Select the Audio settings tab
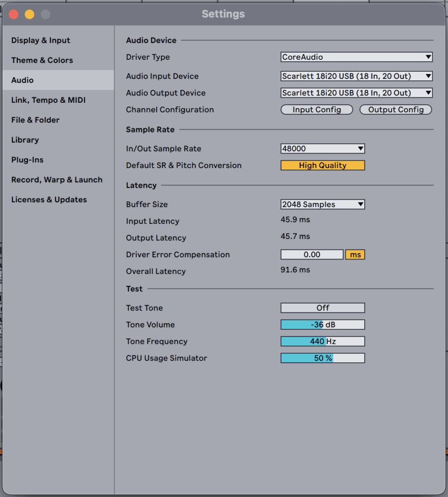 (59, 80)
